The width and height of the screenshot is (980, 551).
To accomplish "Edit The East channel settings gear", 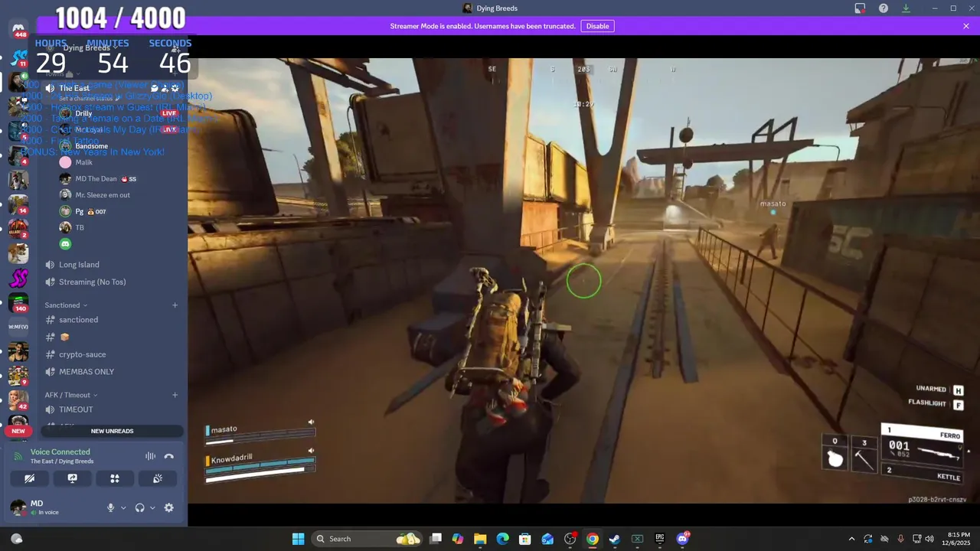I will pos(175,88).
